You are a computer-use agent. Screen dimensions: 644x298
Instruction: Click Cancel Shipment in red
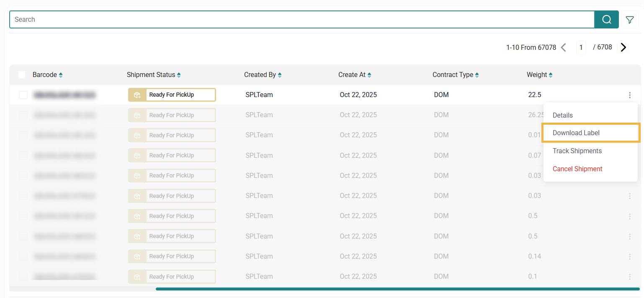tap(577, 169)
